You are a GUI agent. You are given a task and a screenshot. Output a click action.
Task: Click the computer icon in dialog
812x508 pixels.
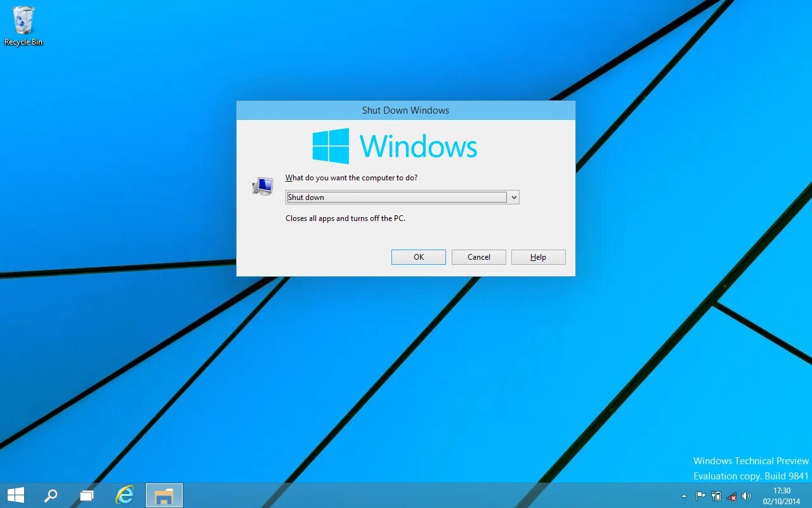point(263,186)
